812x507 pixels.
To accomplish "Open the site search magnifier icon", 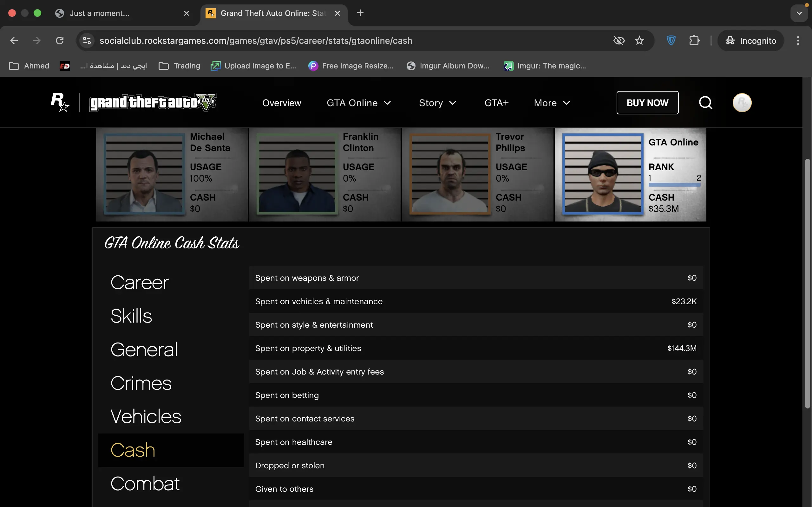I will (705, 103).
